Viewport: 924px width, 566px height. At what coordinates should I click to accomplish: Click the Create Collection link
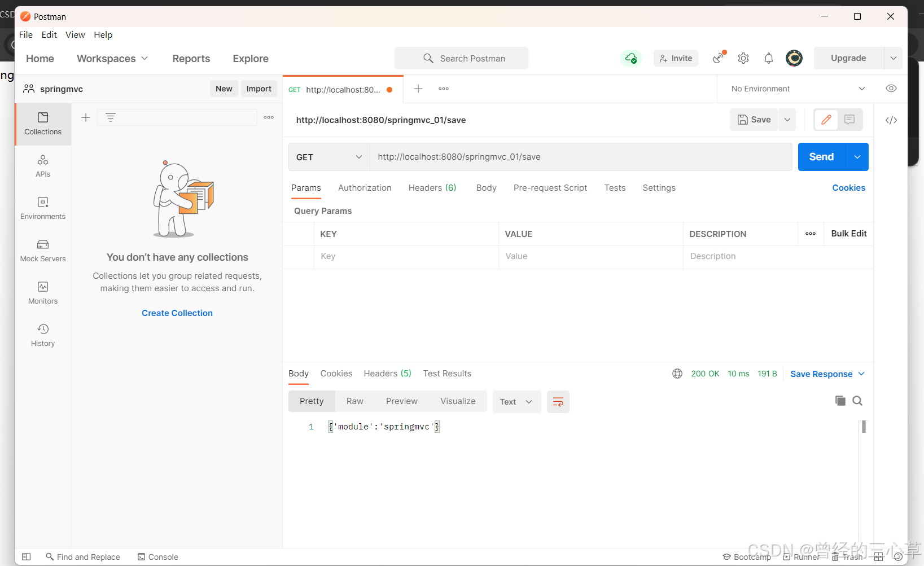[x=177, y=313]
